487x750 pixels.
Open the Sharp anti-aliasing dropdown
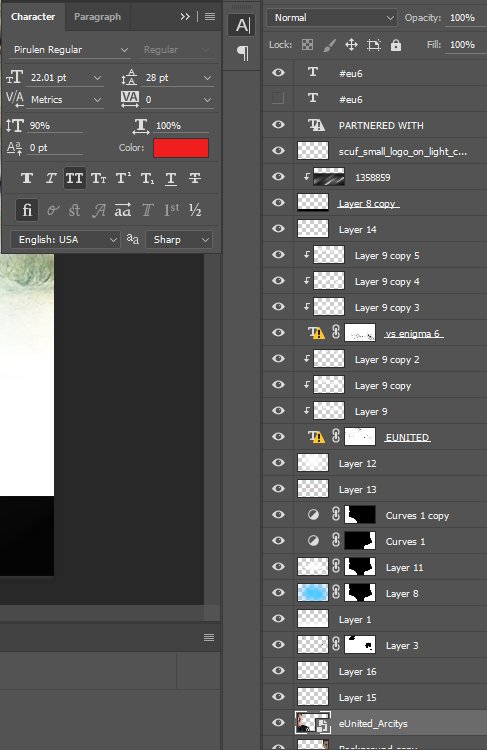pyautogui.click(x=179, y=240)
